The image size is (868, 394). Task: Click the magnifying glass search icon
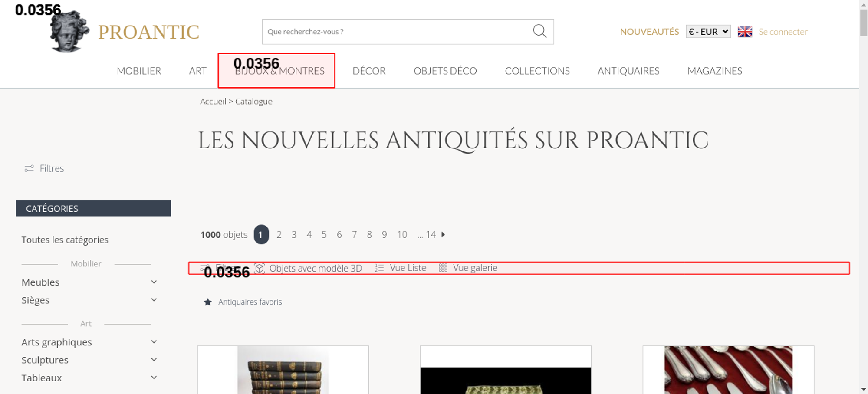tap(539, 31)
